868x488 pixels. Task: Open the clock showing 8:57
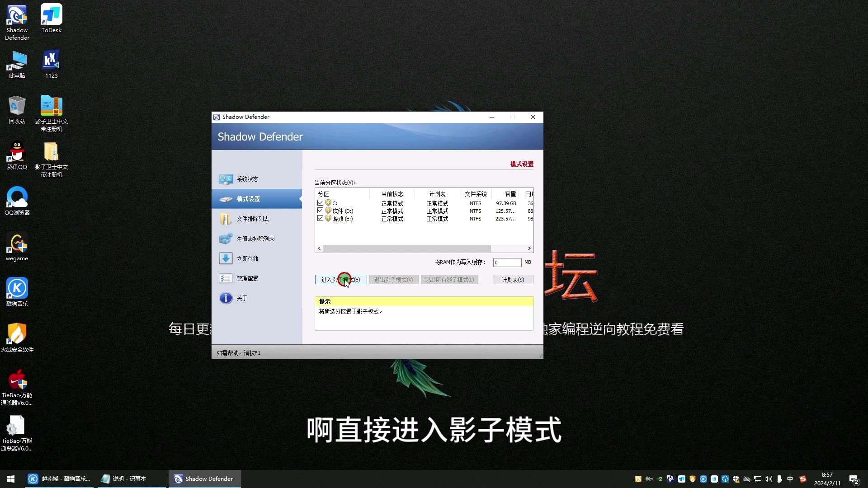click(x=827, y=479)
